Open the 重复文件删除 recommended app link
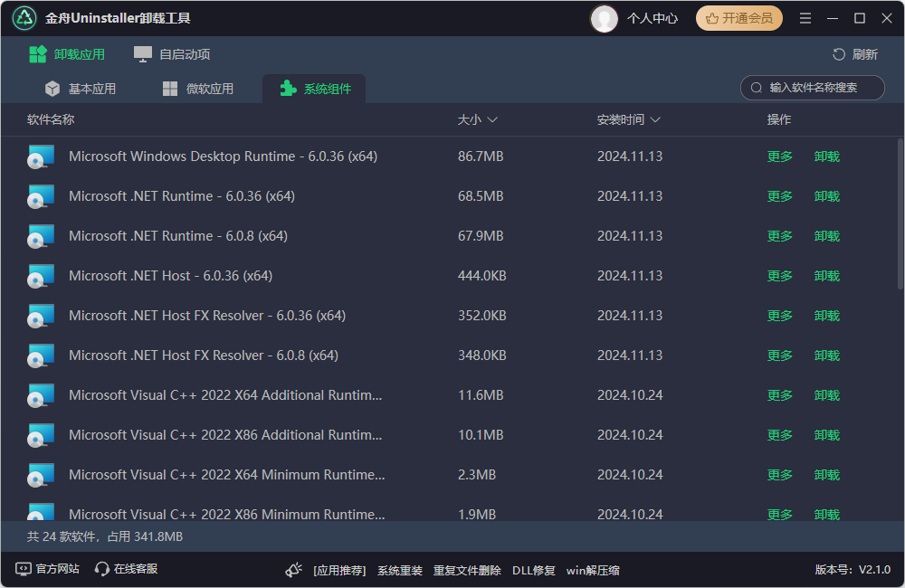Screen dimensions: 905x588 click(x=467, y=571)
